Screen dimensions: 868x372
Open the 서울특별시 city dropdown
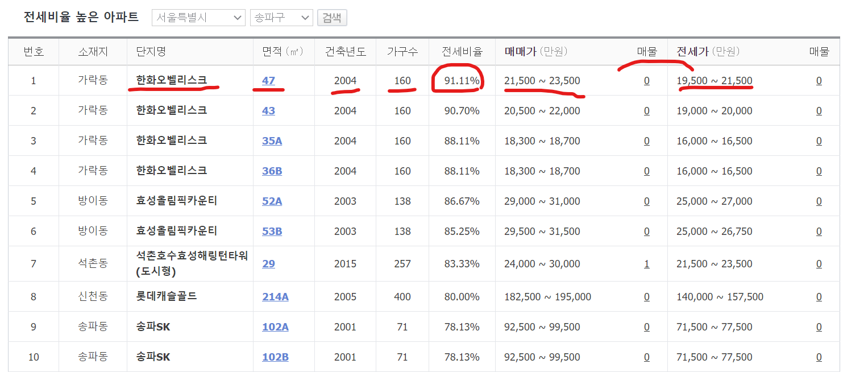pos(198,18)
